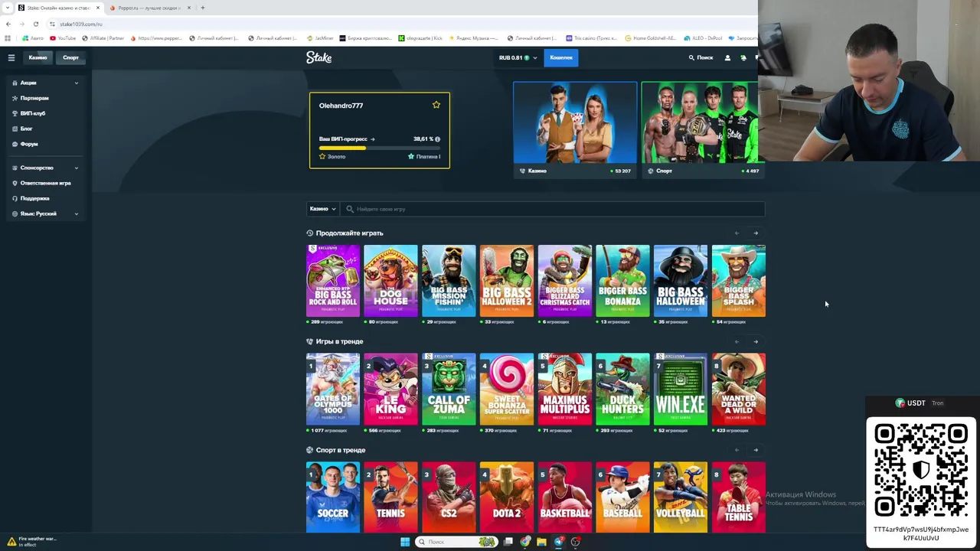Viewport: 980px width, 551px height.
Task: Click the browser reload icon
Action: click(x=35, y=24)
